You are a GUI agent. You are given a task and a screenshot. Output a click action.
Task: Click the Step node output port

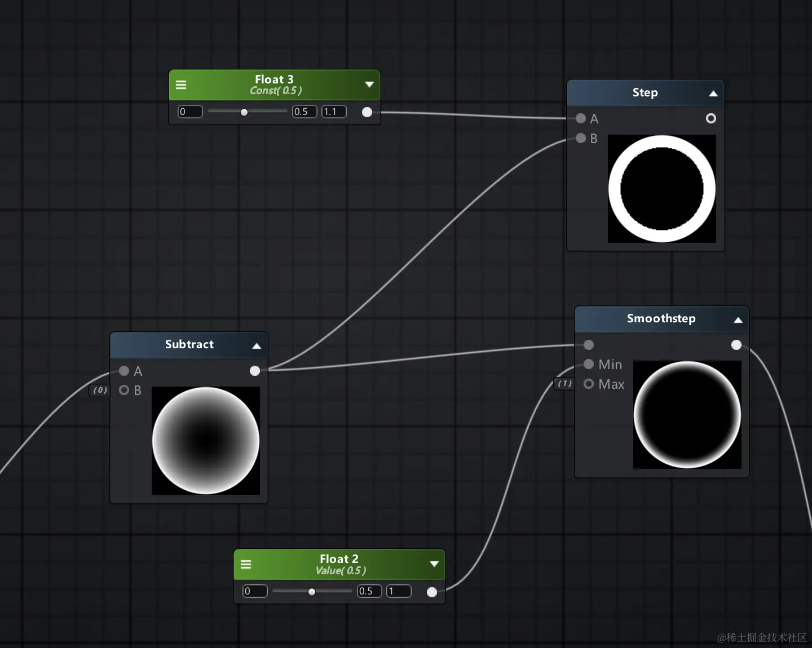click(711, 118)
